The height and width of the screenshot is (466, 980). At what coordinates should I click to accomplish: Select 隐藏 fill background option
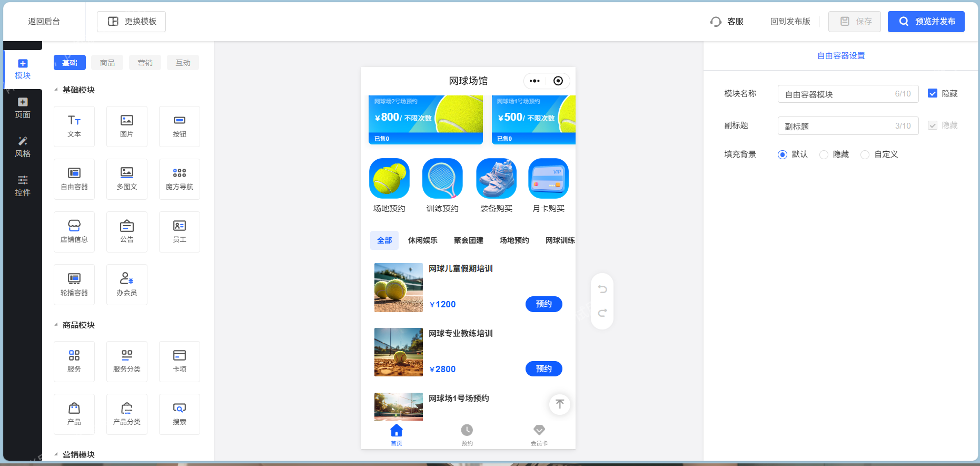tap(824, 154)
